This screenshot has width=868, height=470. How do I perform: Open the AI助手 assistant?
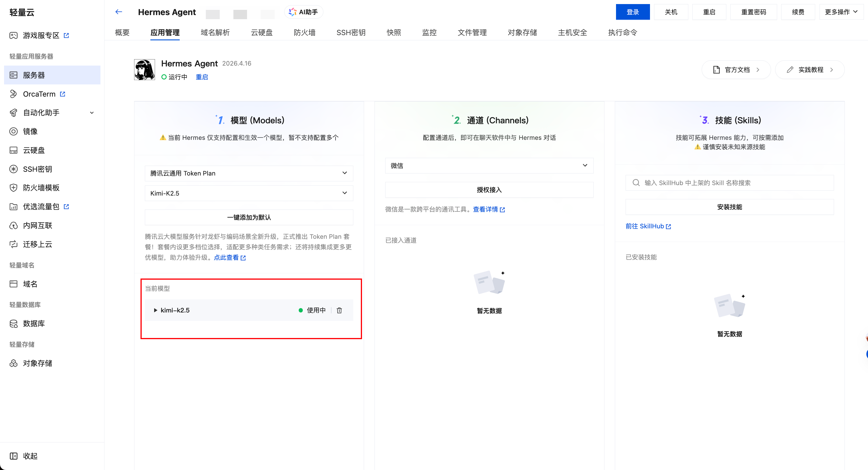coord(304,12)
